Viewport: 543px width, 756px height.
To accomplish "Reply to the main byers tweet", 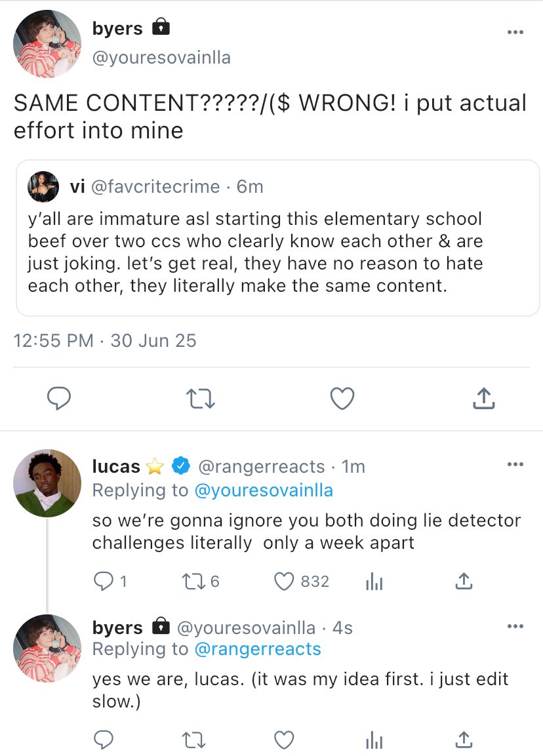I will (x=59, y=398).
